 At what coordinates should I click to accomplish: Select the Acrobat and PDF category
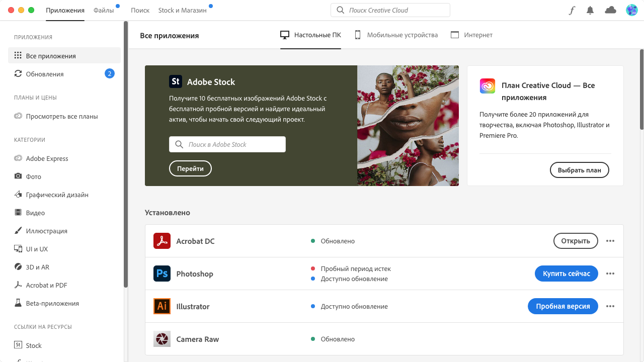pos(64,285)
